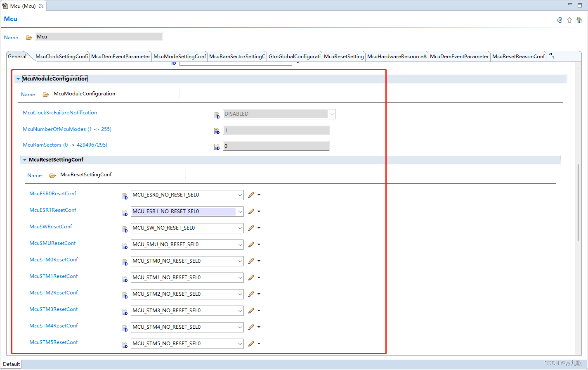Image resolution: width=588 pixels, height=370 pixels.
Task: Switch to the GtmGlobalConfigurati tab
Action: coord(295,57)
